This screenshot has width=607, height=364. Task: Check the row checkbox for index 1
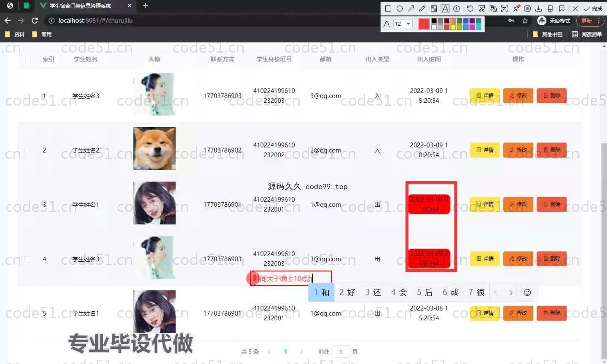pyautogui.click(x=27, y=96)
